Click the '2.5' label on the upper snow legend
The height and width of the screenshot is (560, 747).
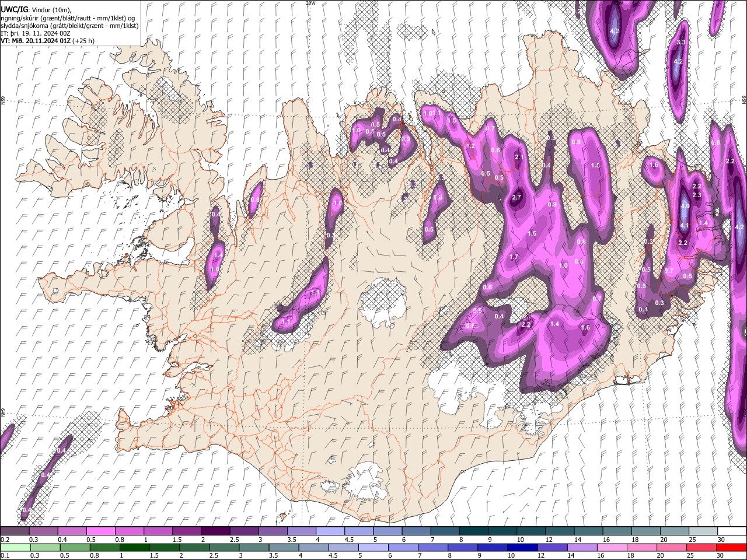tap(234, 540)
